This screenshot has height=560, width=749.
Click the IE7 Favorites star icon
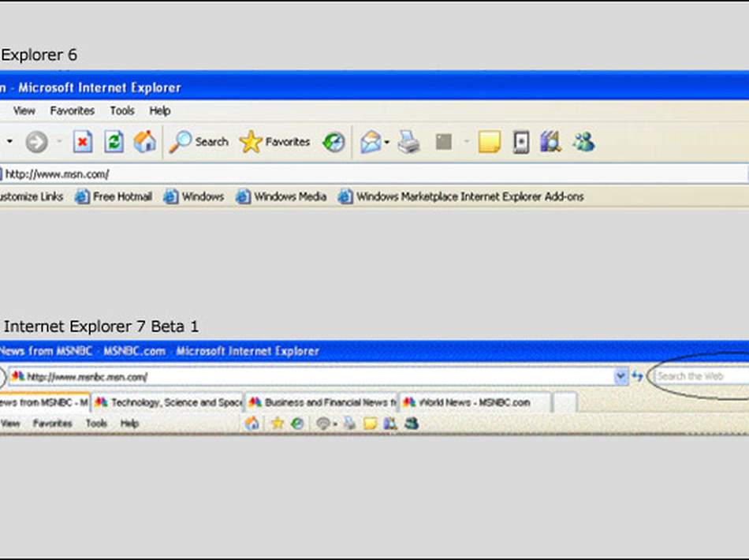(x=278, y=424)
